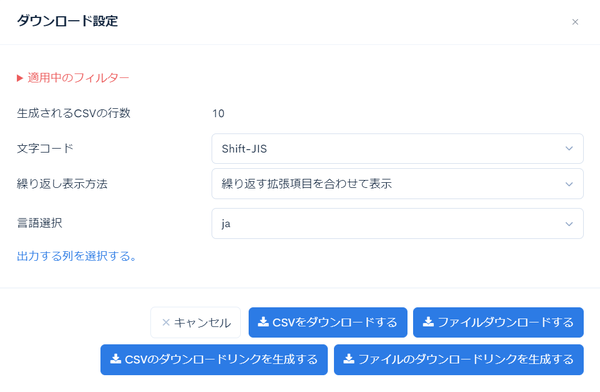Click the ファイルダウンロードする button

point(498,322)
